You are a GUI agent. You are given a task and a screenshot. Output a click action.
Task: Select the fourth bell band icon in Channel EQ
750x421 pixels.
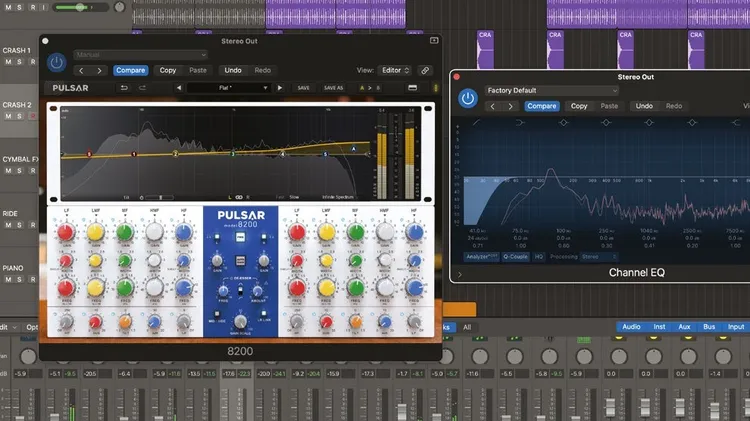(x=692, y=123)
